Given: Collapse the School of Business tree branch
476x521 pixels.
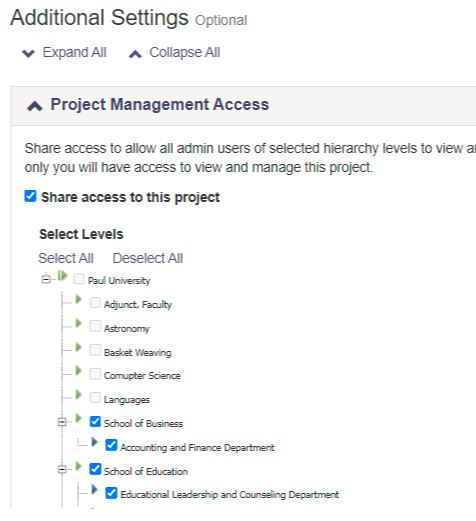Looking at the screenshot, I should click(62, 422).
